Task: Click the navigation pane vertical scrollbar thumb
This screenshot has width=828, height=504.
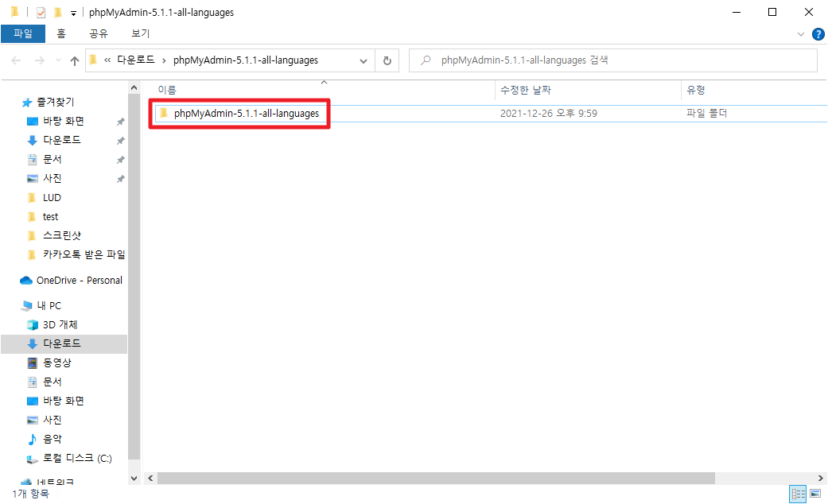Action: pos(134,277)
